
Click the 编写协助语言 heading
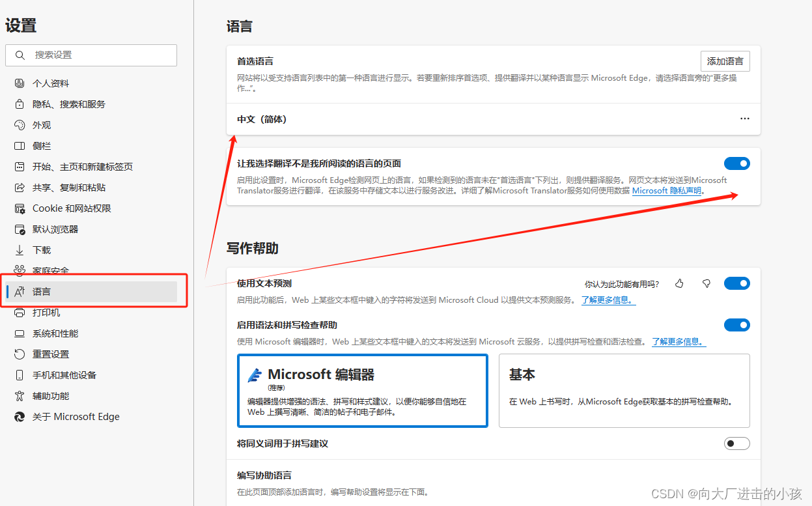264,475
